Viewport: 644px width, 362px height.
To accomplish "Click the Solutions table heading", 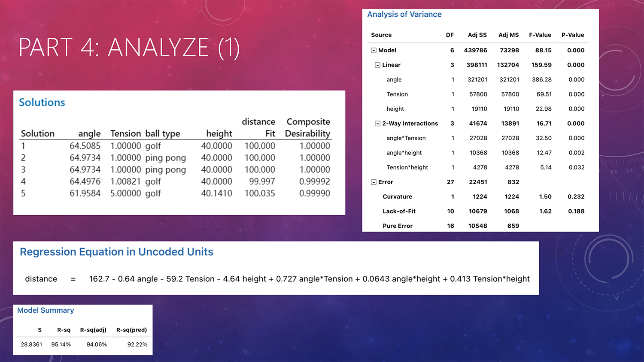I will [x=42, y=103].
